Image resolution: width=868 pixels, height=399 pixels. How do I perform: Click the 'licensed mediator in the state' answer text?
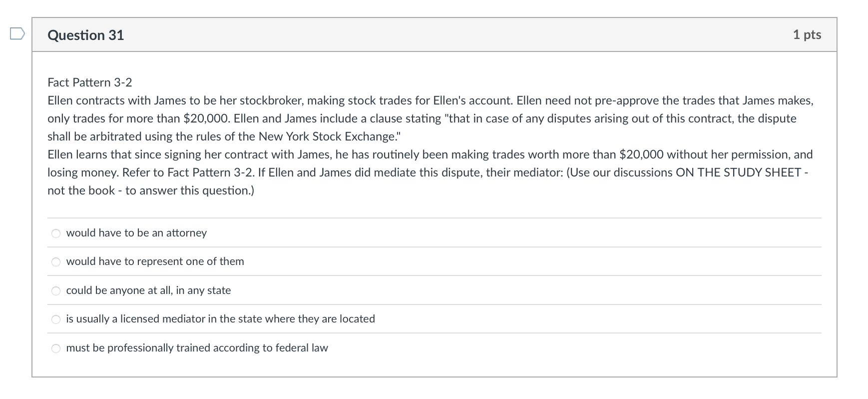[220, 319]
